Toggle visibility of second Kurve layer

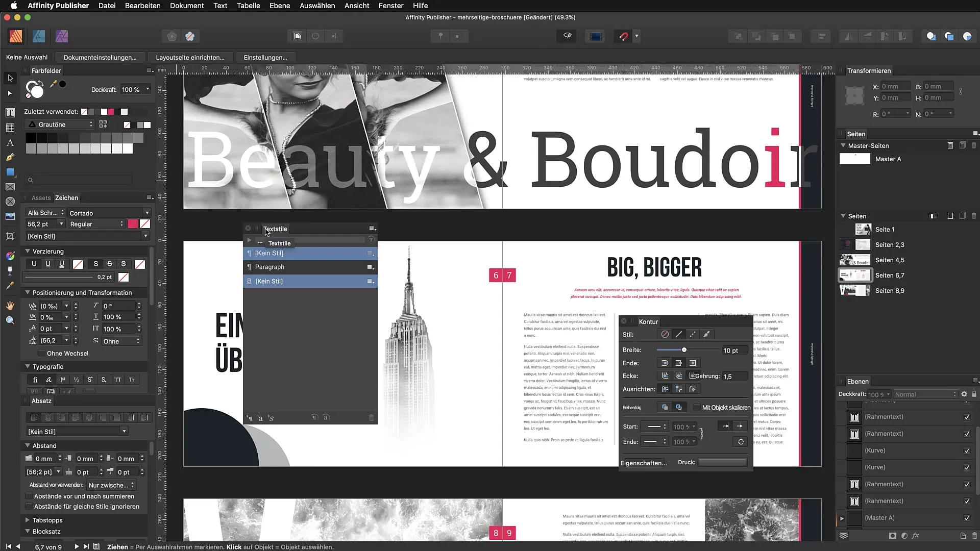(x=967, y=467)
